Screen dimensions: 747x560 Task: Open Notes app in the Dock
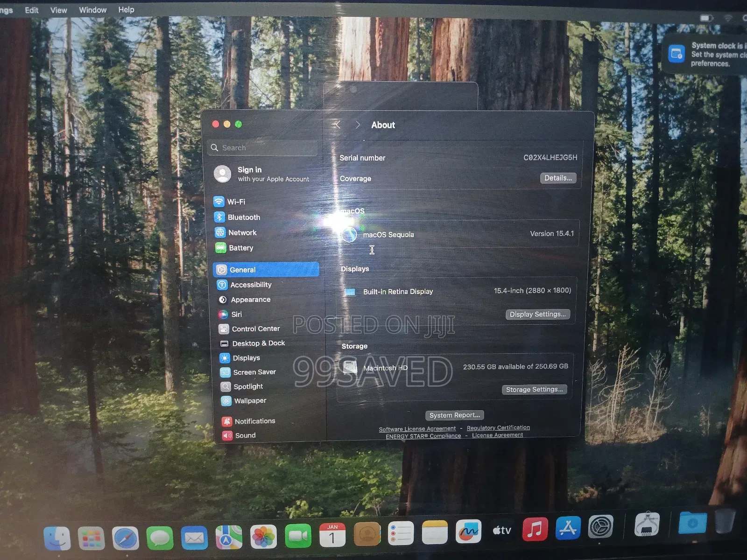pos(435,532)
